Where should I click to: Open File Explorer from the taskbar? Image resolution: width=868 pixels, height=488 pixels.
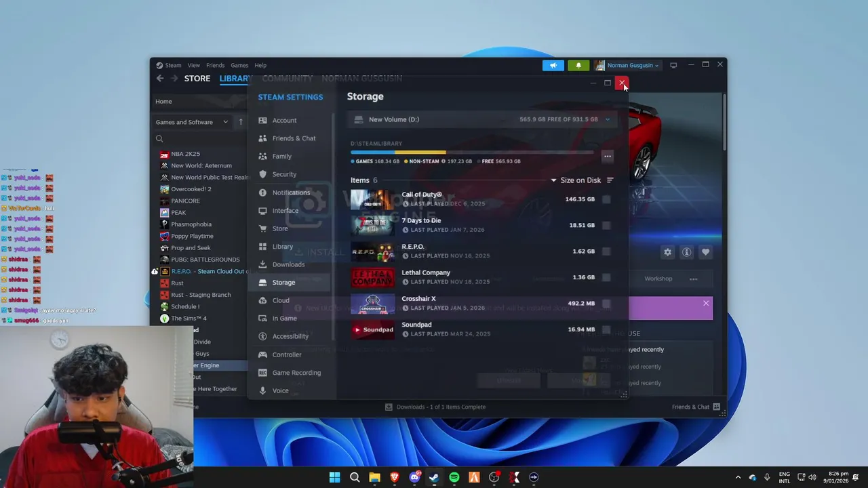(374, 477)
